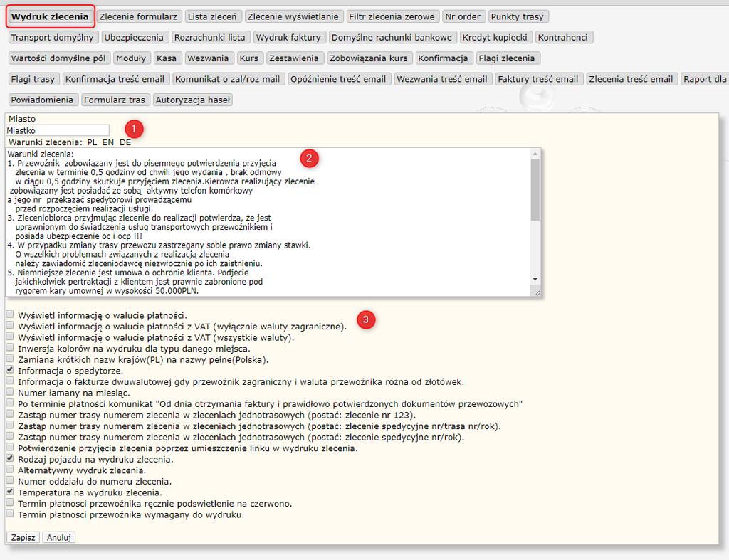Enable Alternatywny wydruk zlecenia checkbox
Viewport: 729px width, 560px height.
(x=10, y=470)
